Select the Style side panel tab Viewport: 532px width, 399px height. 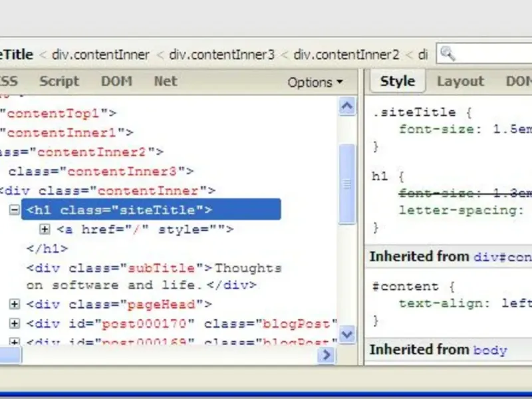click(397, 81)
